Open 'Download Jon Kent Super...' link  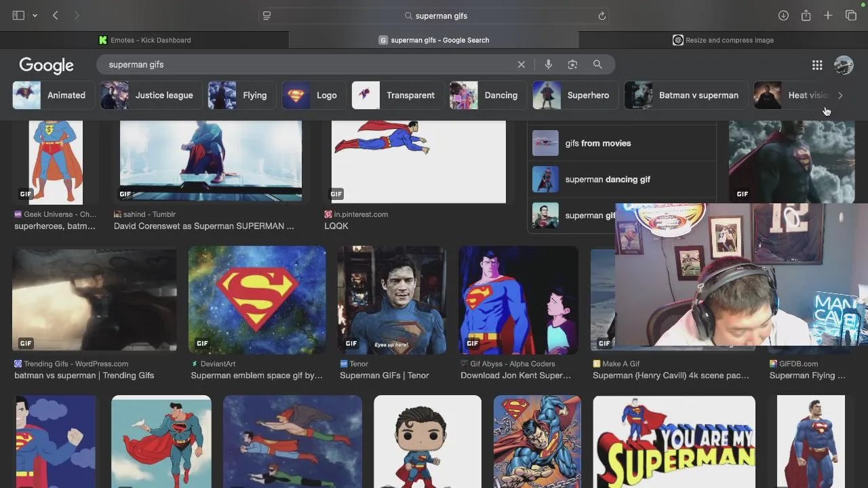pyautogui.click(x=516, y=375)
